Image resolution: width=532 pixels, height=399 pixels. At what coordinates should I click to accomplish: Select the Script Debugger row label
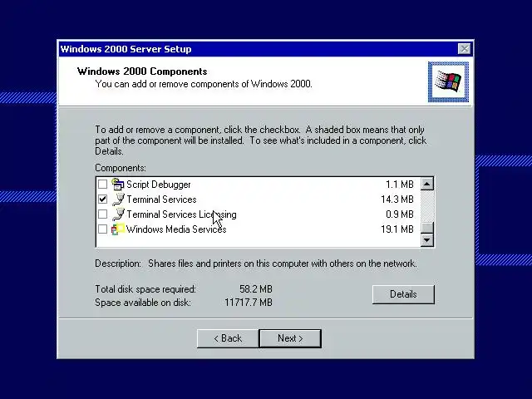click(159, 185)
